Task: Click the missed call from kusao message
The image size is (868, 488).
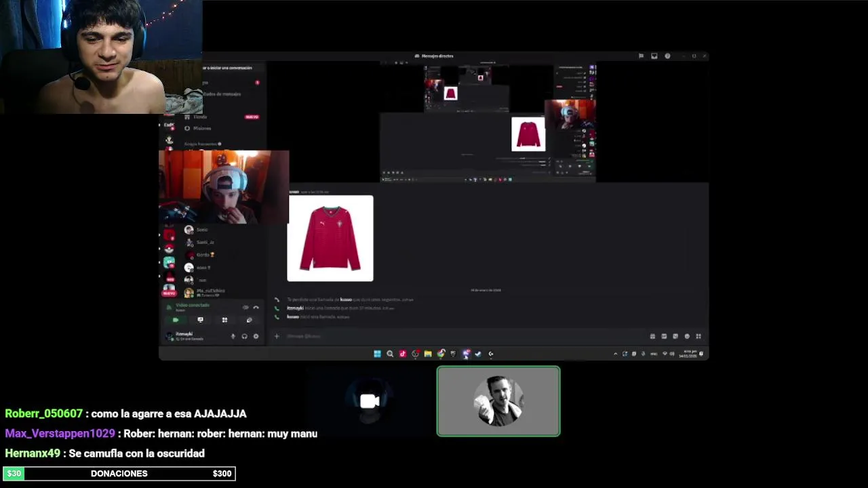Action: [349, 300]
